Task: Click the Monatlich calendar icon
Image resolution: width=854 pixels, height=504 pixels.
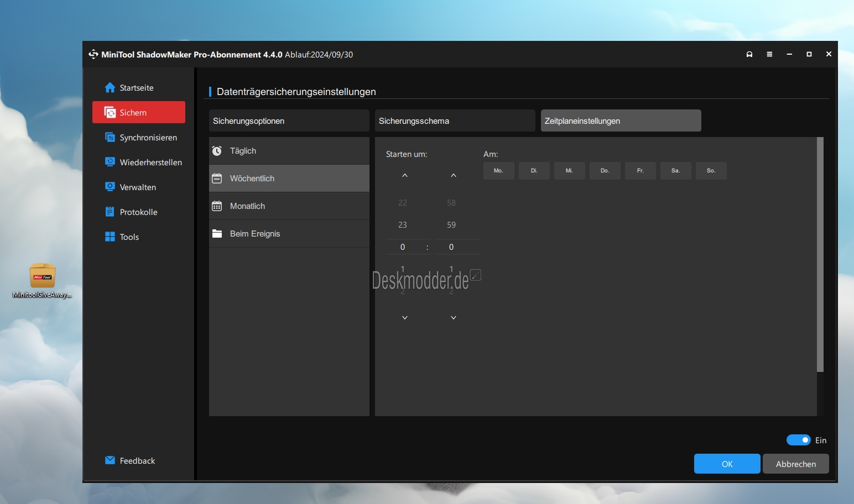Action: point(217,206)
